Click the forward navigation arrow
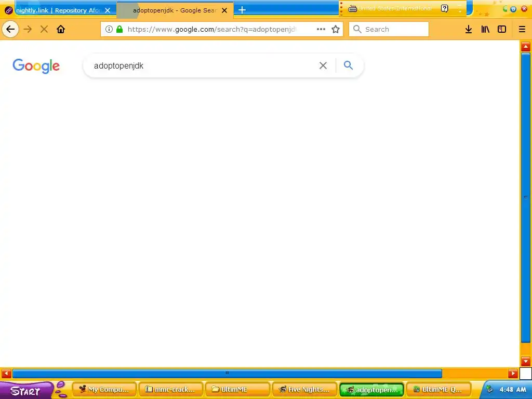Screen dimensions: 532x399 click(28, 29)
